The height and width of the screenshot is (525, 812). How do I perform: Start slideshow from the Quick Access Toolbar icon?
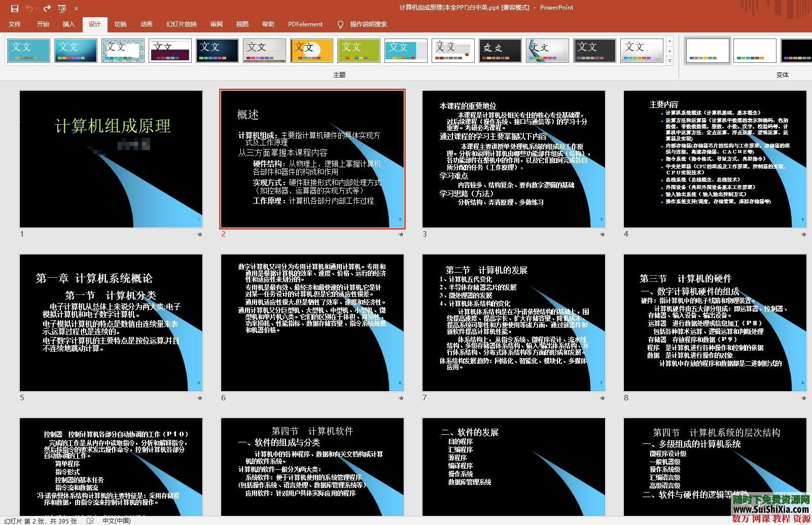62,9
